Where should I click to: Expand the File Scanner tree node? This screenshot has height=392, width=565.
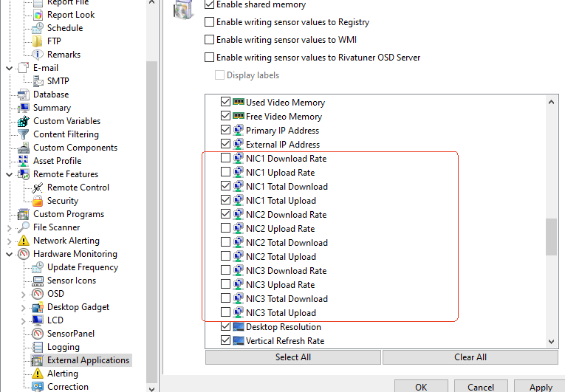10,227
